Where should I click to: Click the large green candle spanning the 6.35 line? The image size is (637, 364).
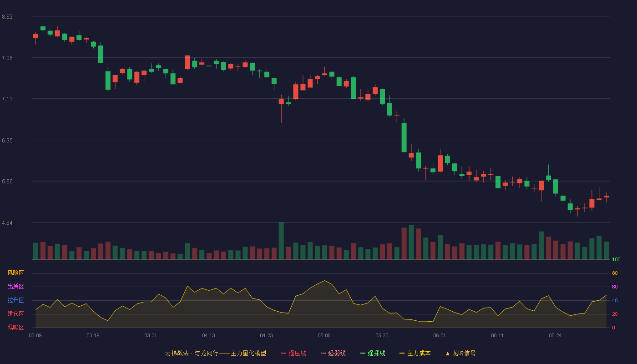pos(404,137)
